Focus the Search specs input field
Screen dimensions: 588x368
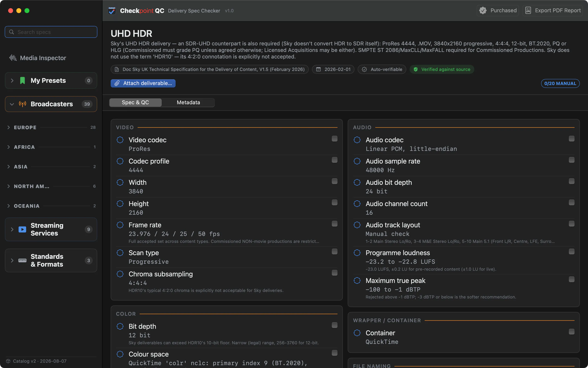(51, 32)
